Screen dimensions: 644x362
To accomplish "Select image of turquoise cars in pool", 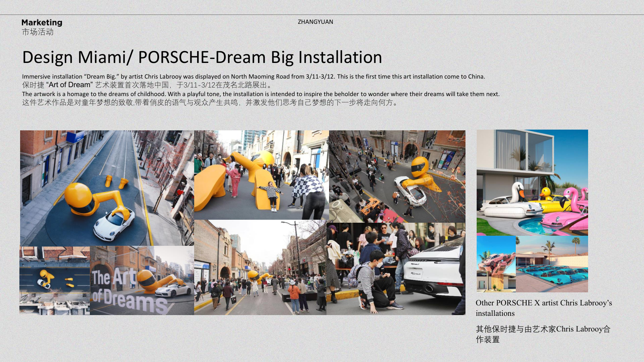I will 552,264.
